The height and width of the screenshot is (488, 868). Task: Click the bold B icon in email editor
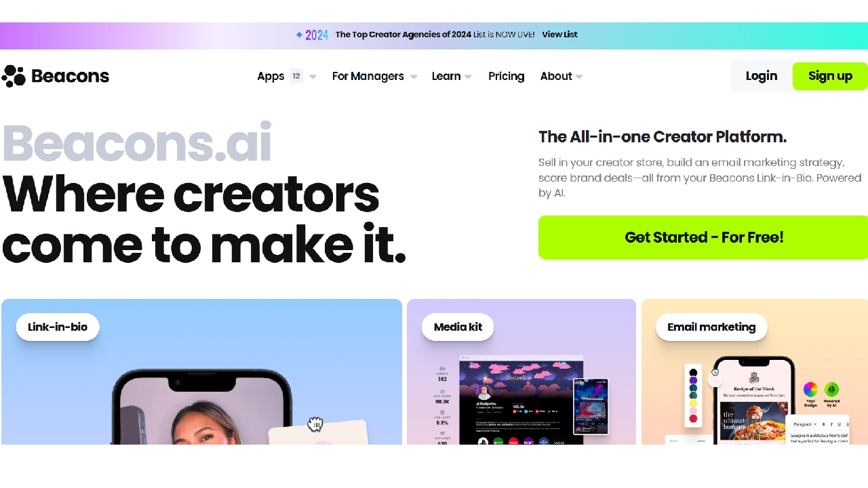(x=823, y=424)
